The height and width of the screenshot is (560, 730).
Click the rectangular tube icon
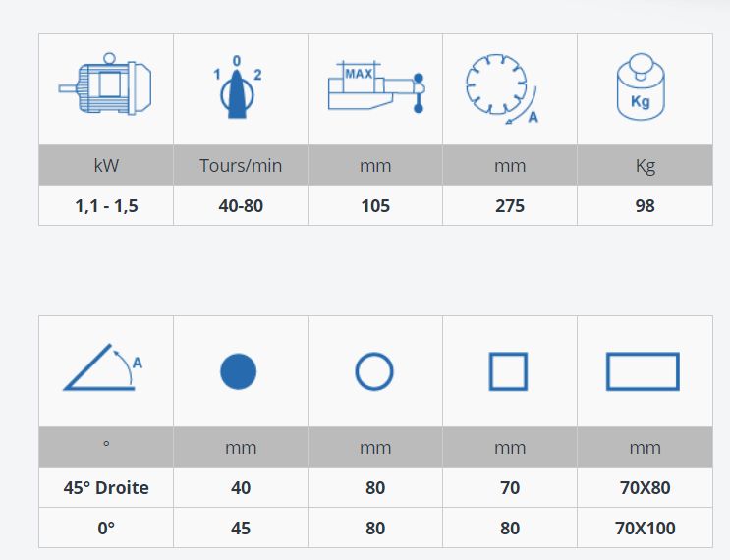pyautogui.click(x=644, y=372)
